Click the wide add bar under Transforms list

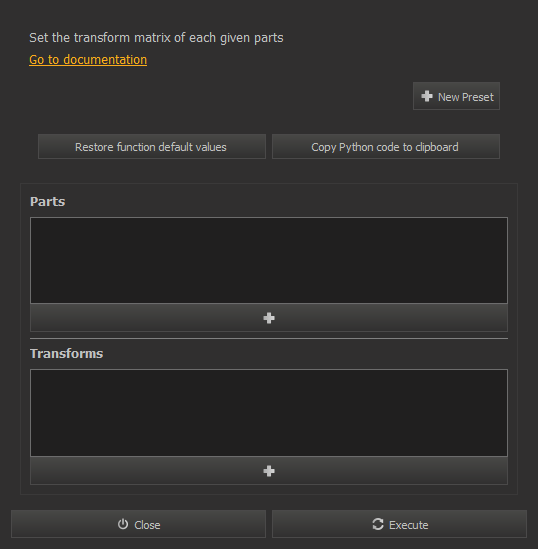pyautogui.click(x=269, y=471)
